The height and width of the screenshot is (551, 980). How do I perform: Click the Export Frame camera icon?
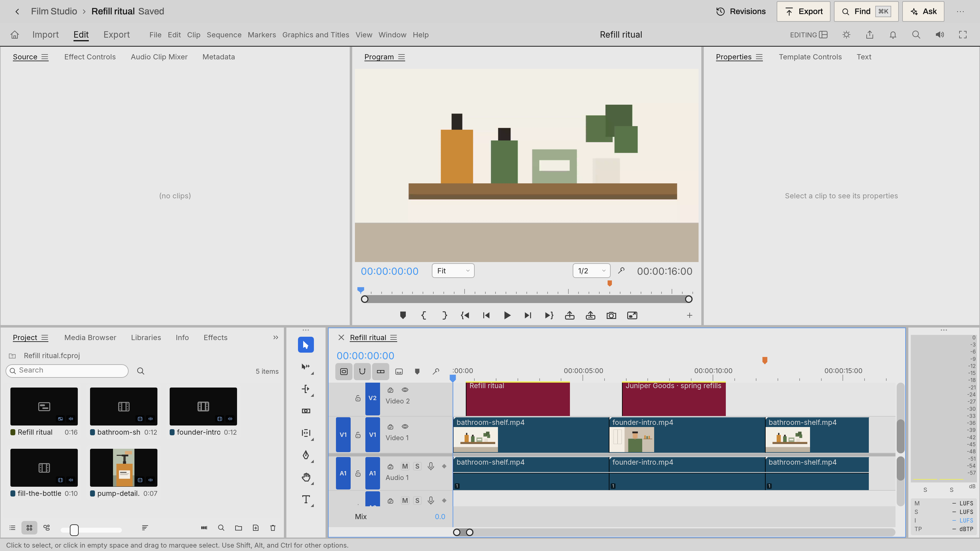tap(611, 316)
